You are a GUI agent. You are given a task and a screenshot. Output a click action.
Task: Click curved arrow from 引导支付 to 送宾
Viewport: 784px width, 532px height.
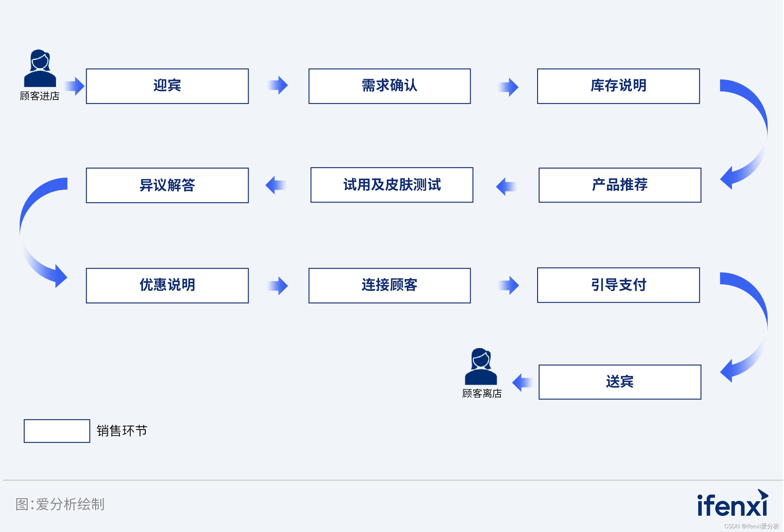744,327
